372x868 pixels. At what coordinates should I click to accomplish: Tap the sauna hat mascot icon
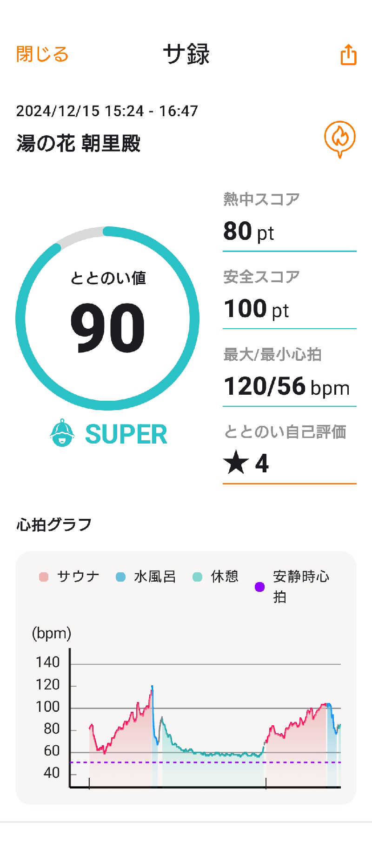[62, 433]
